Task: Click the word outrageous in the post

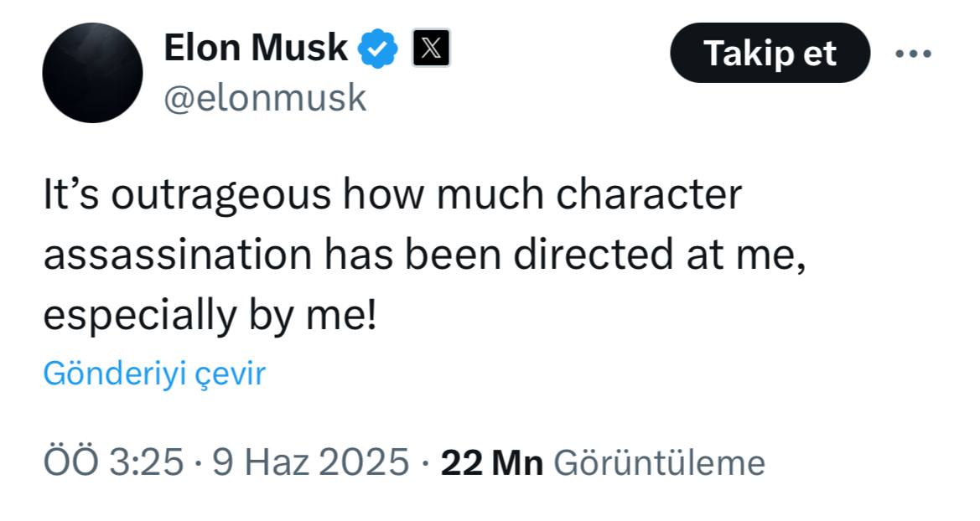Action: point(220,195)
